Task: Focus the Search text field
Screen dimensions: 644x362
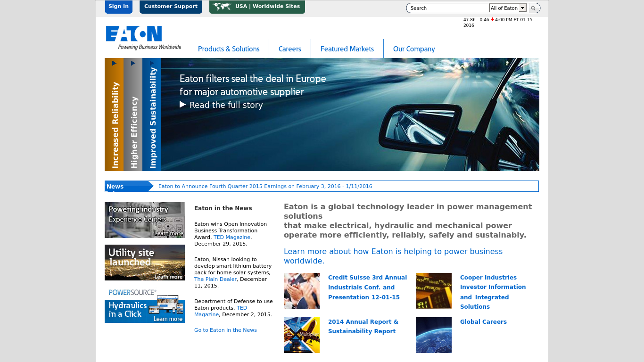Action: [448, 8]
